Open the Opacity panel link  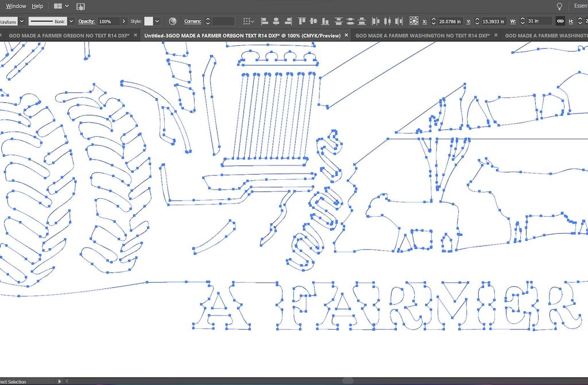[x=86, y=21]
